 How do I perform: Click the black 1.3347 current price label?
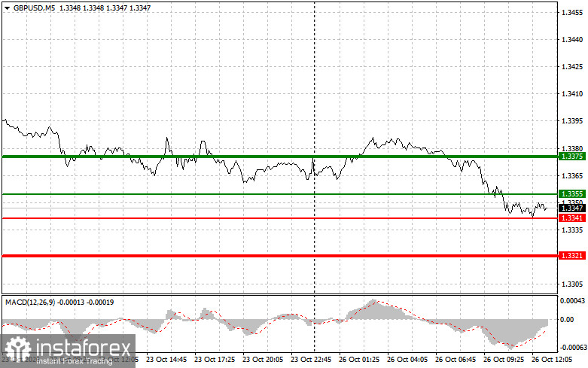click(572, 208)
